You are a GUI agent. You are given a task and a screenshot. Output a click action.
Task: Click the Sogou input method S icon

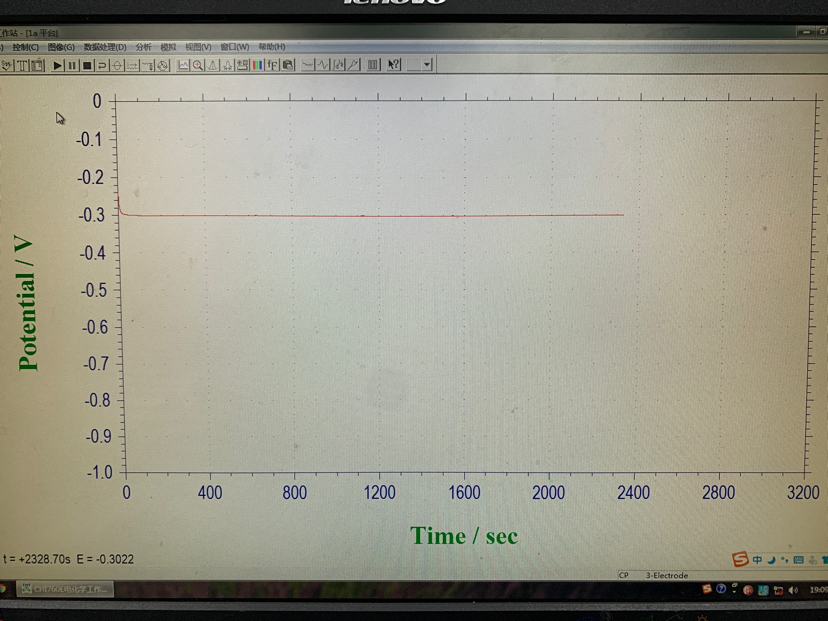[740, 560]
